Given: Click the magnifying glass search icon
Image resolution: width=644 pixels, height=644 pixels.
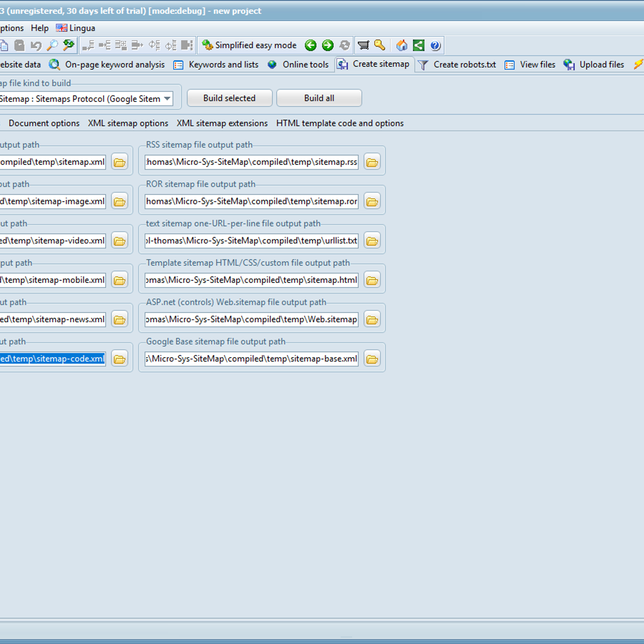Looking at the screenshot, I should click(52, 45).
